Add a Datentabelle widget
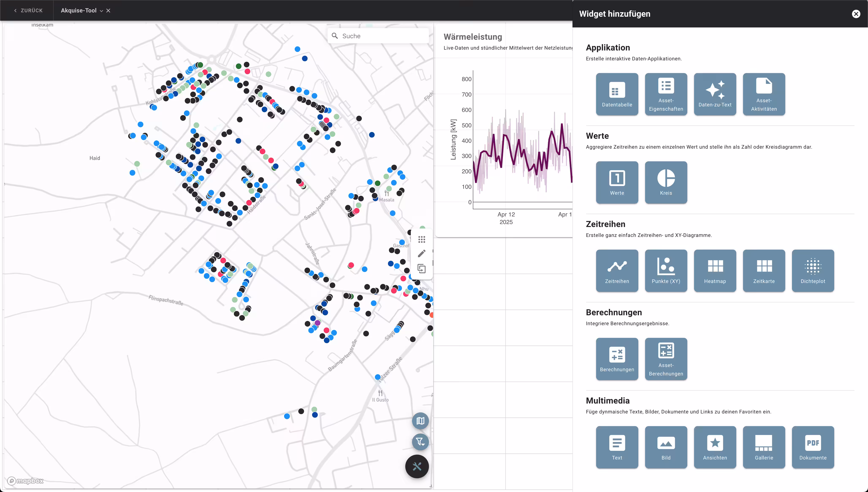The image size is (868, 492). [617, 94]
